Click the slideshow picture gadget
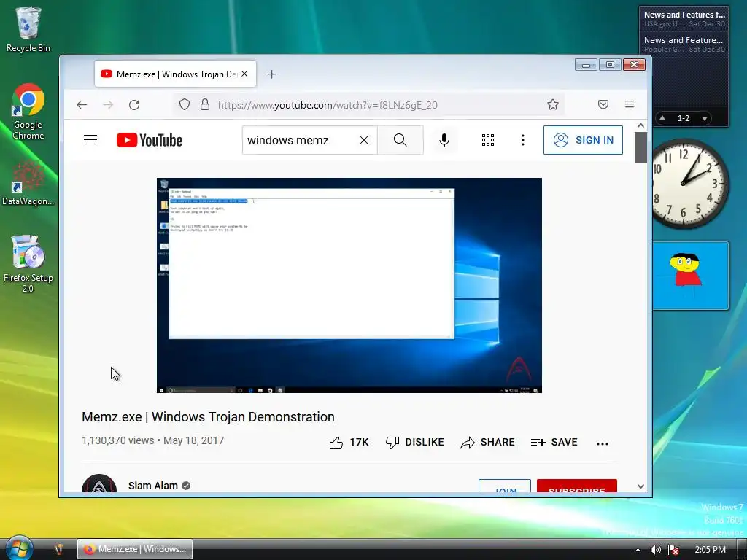The width and height of the screenshot is (747, 560). click(x=690, y=276)
